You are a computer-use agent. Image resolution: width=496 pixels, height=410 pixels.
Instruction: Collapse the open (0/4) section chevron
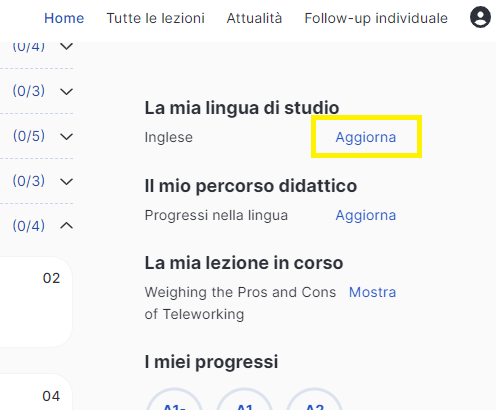click(x=67, y=226)
